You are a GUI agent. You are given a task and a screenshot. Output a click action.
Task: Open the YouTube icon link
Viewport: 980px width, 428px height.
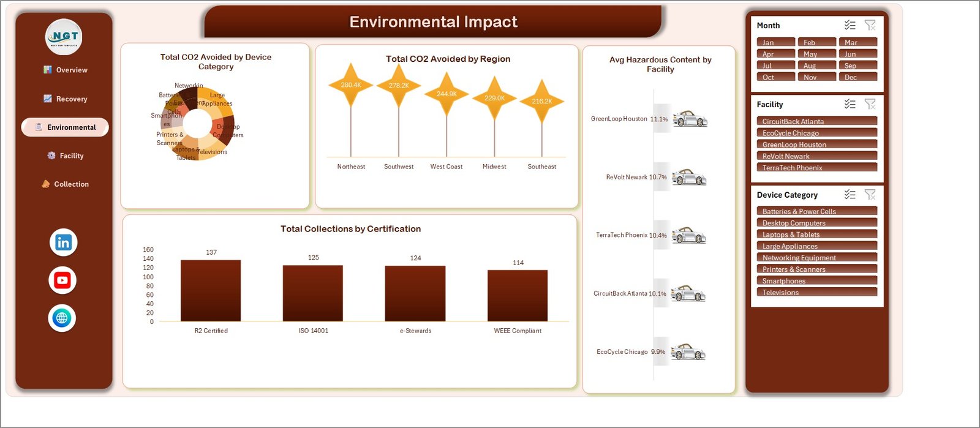62,280
